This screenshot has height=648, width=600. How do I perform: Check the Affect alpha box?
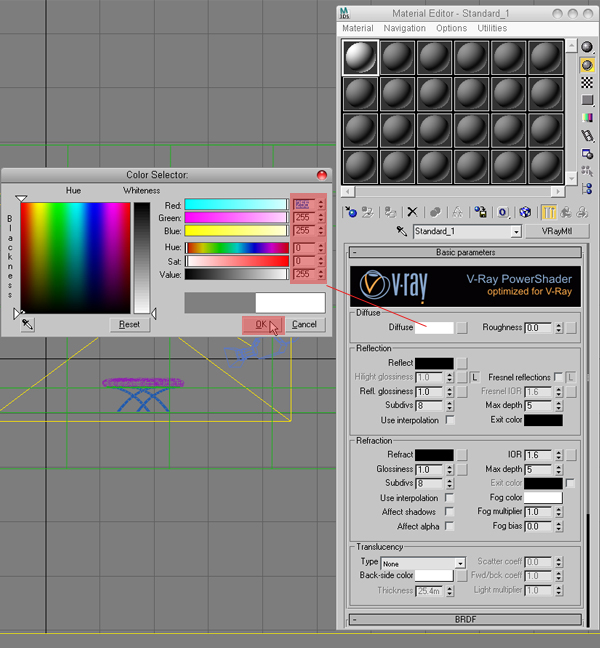(x=450, y=526)
